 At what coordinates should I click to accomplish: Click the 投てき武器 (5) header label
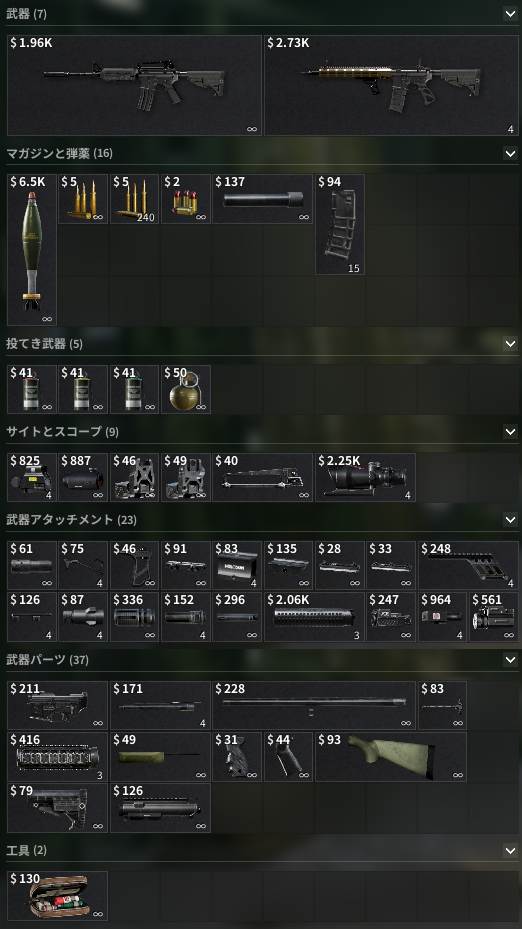[44, 344]
